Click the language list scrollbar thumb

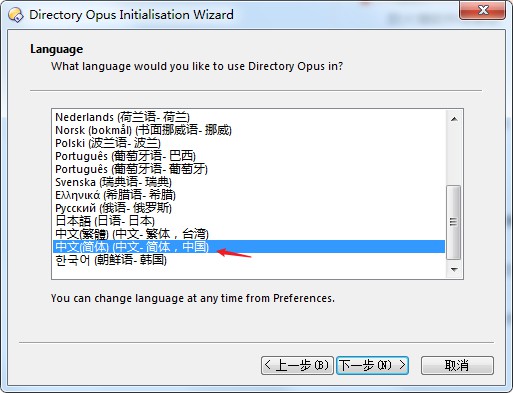[453, 222]
